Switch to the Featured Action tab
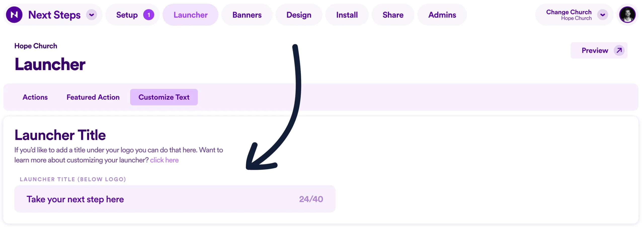This screenshot has height=230, width=644. tap(93, 97)
